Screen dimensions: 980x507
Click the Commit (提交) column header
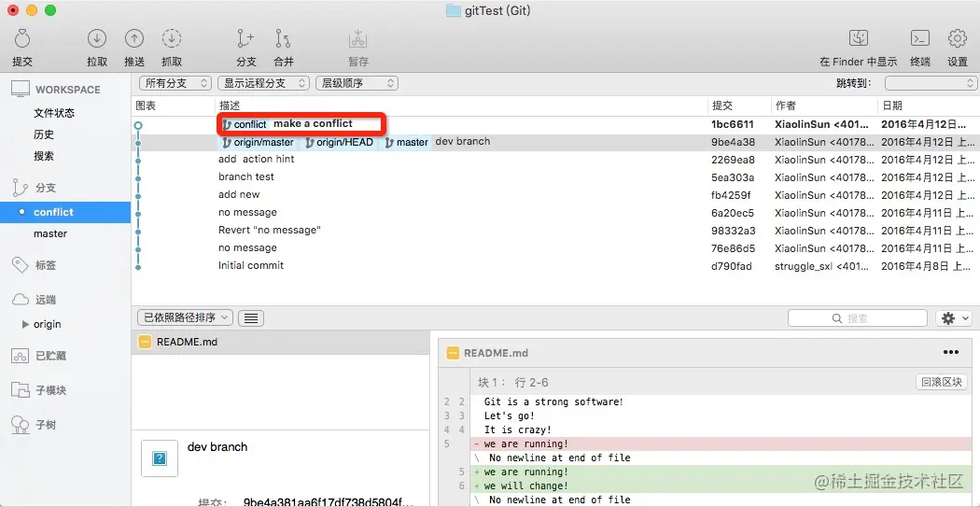(723, 106)
